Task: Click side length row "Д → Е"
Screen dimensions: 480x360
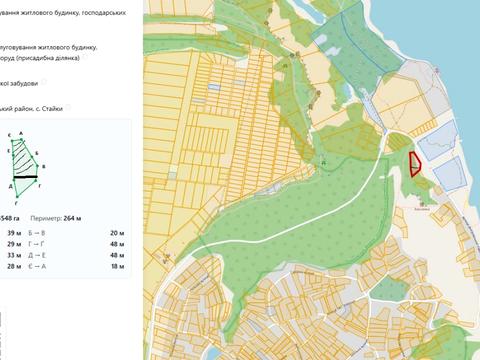Action: pyautogui.click(x=76, y=255)
